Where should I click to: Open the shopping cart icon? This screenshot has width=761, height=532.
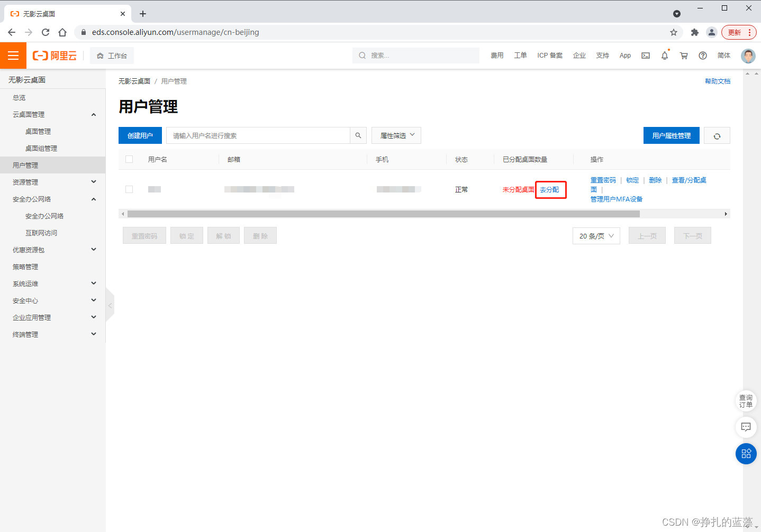coord(683,56)
